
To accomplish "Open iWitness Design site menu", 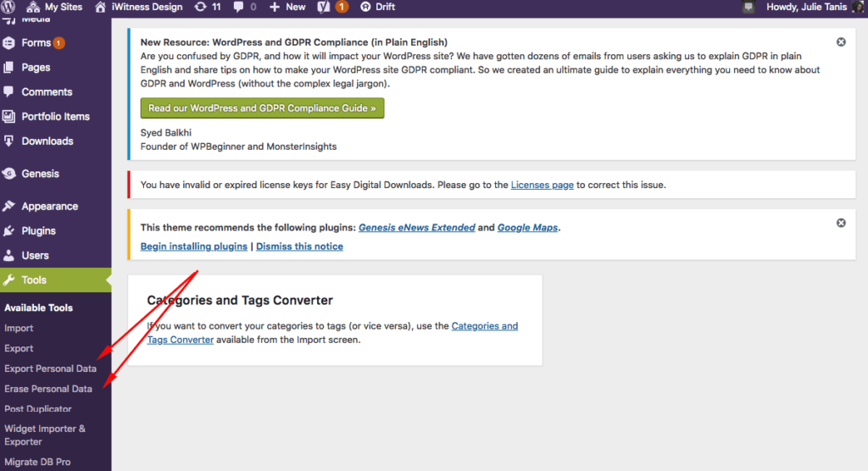I will [147, 7].
